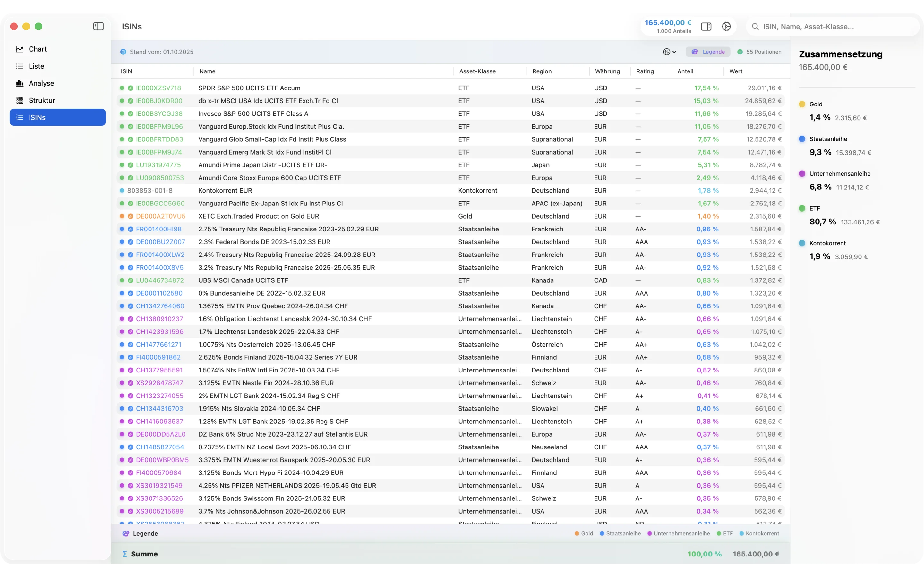The height and width of the screenshot is (577, 924).
Task: Toggle the sidebar visibility
Action: click(98, 26)
